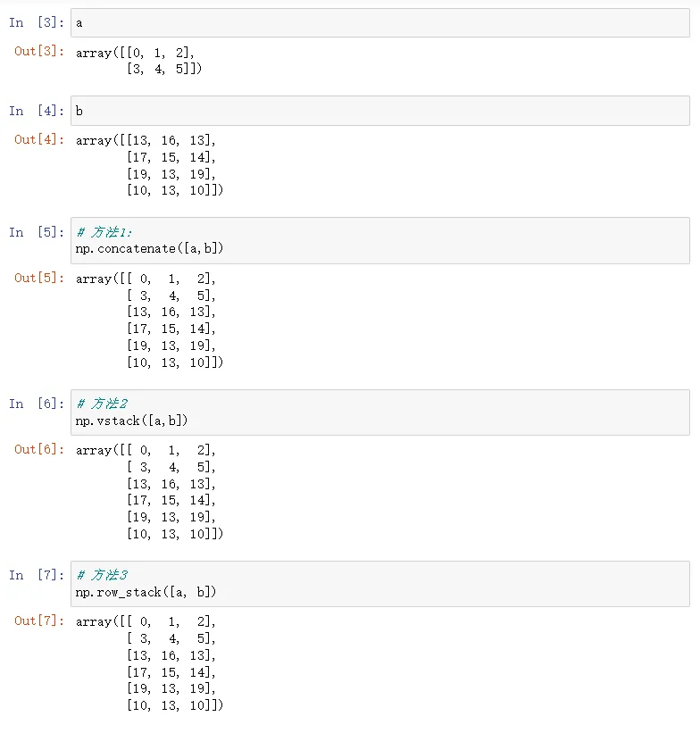Click the "# 方法1:" comment line
The image size is (700, 733).
[x=104, y=232]
